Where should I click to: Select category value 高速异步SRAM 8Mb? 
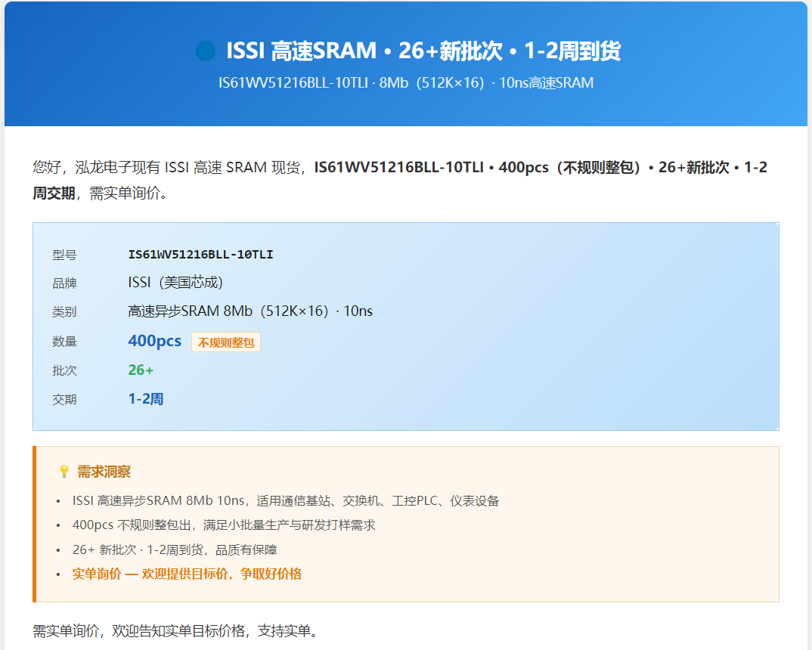pos(250,311)
